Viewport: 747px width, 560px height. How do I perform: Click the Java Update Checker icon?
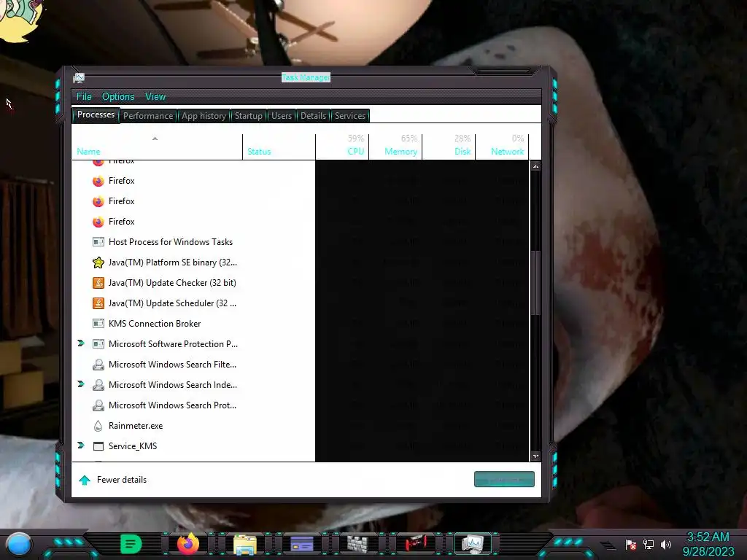tap(98, 283)
